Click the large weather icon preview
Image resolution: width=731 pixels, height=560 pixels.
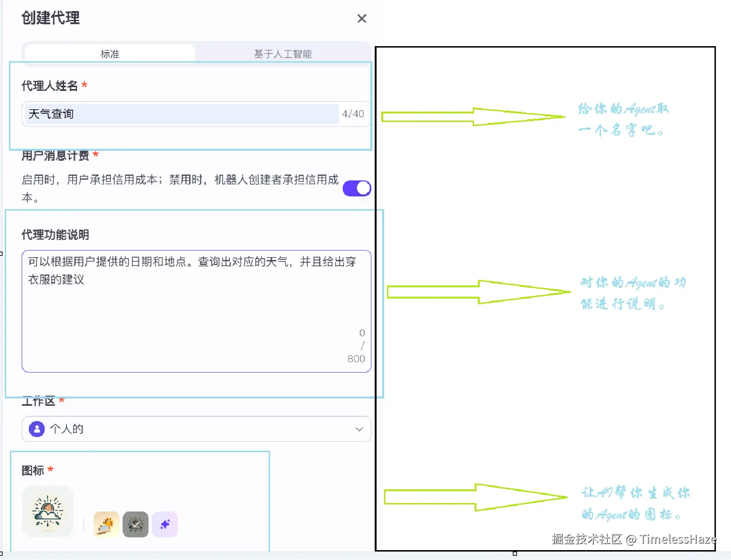pos(48,511)
